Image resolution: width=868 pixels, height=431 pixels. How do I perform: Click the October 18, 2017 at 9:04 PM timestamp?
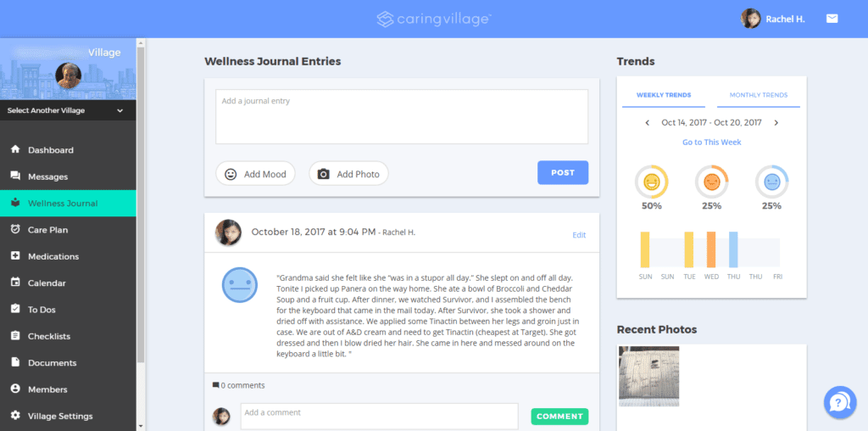(314, 232)
